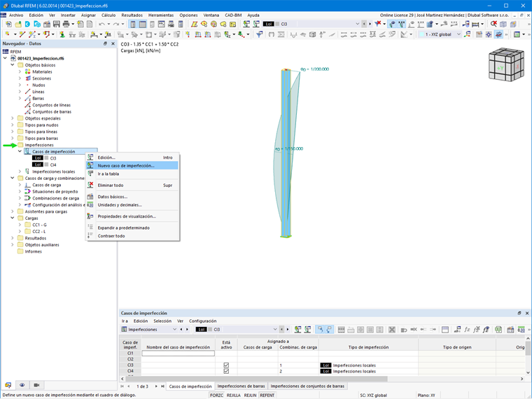Click first-page navigation arrow in table footer
The width and height of the screenshot is (532, 399).
pyautogui.click(x=122, y=386)
